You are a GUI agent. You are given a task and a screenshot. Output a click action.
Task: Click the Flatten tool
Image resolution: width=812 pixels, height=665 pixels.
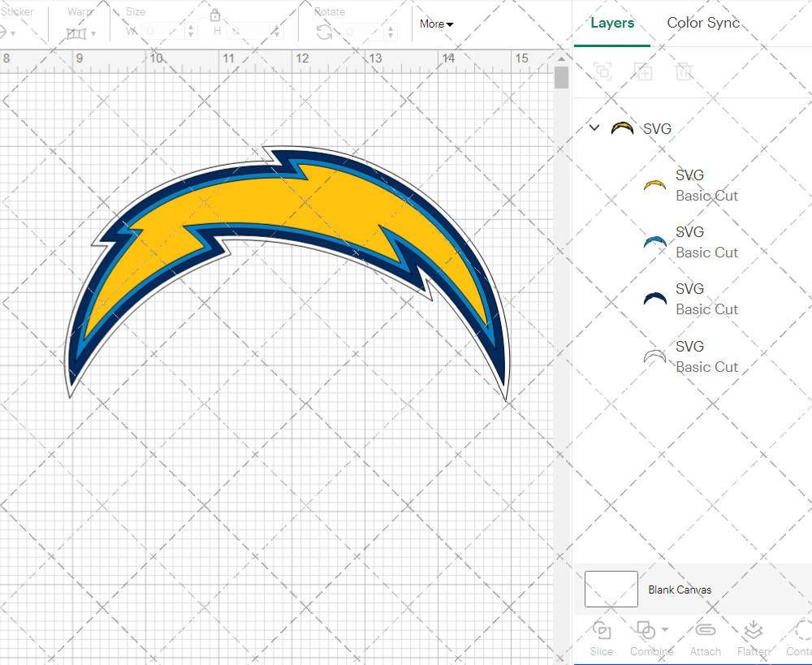(x=754, y=638)
